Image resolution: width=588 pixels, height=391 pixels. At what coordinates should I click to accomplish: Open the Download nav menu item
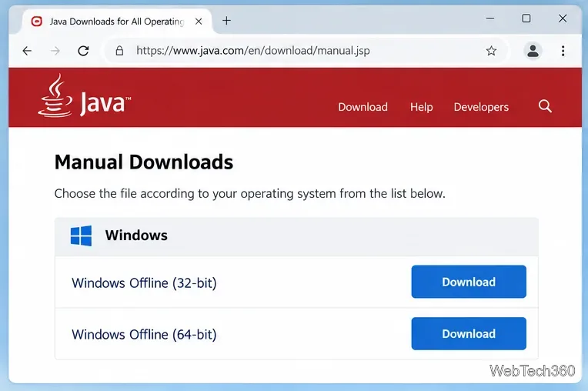click(362, 107)
